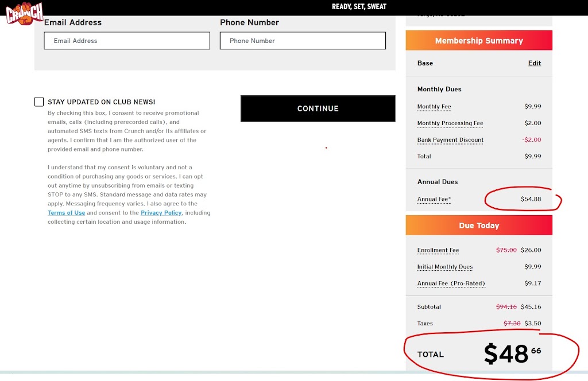
Task: Open the Privacy Policy link
Action: 161,212
